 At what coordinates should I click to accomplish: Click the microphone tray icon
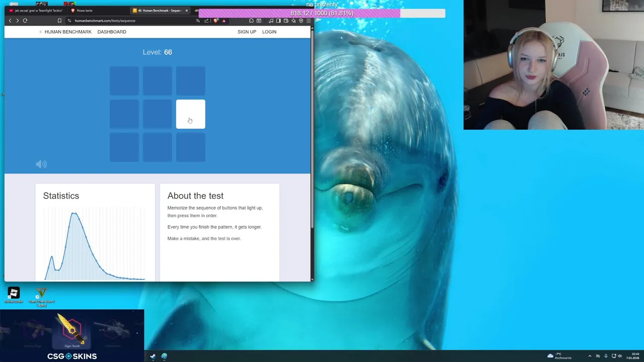tap(606, 356)
